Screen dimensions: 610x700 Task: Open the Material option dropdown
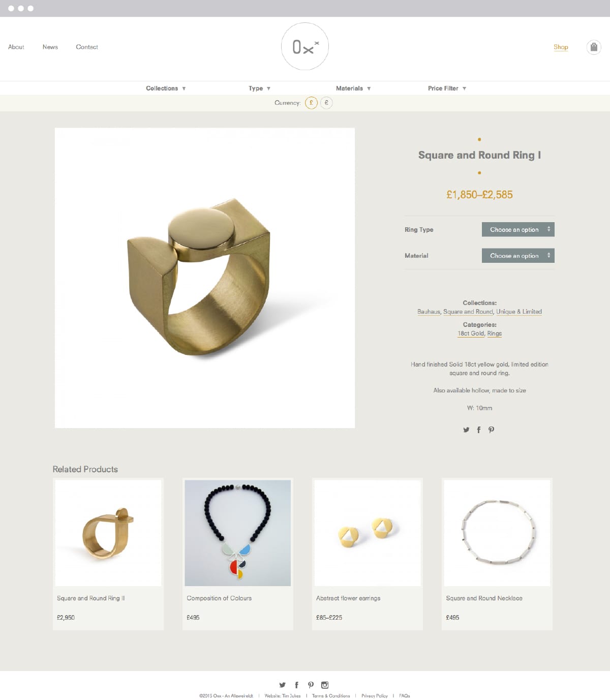[x=518, y=256]
